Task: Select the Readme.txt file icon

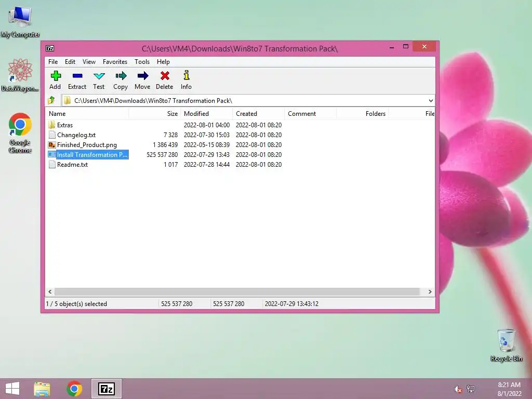Action: [x=51, y=165]
